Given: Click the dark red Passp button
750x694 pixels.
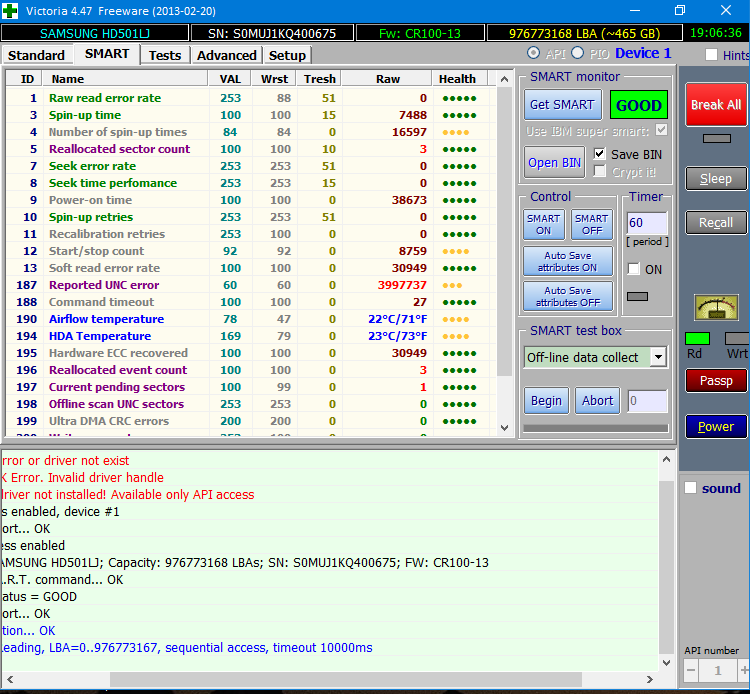Looking at the screenshot, I should click(x=716, y=380).
